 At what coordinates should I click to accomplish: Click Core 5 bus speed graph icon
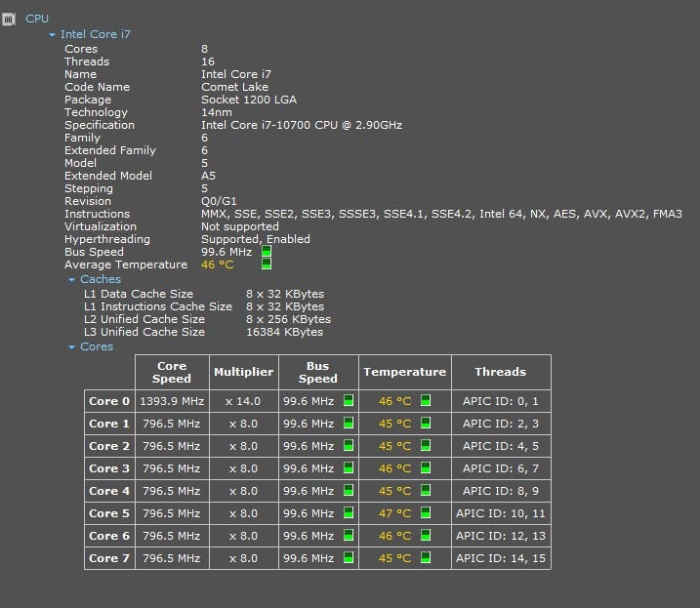pyautogui.click(x=349, y=512)
